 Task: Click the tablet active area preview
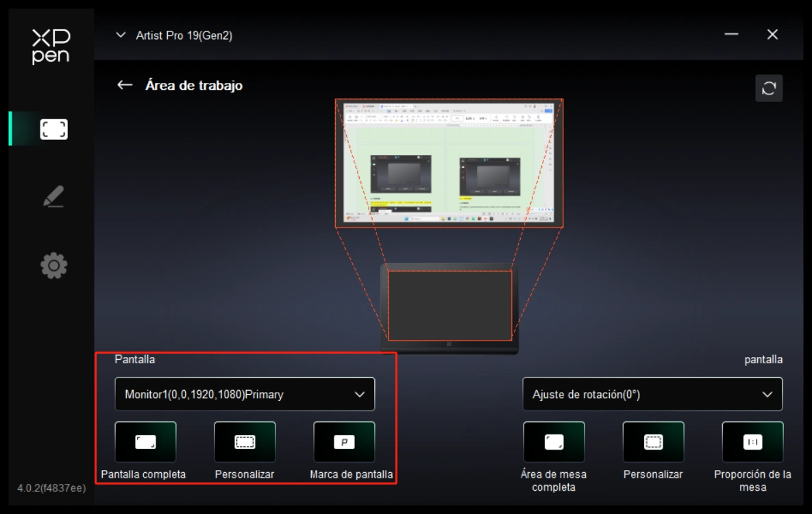(450, 305)
